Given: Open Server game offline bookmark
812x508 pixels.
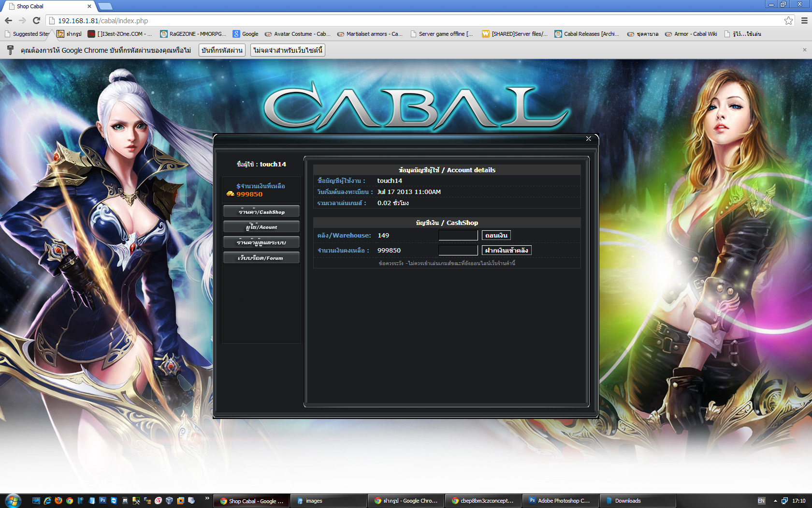Looking at the screenshot, I should point(442,34).
